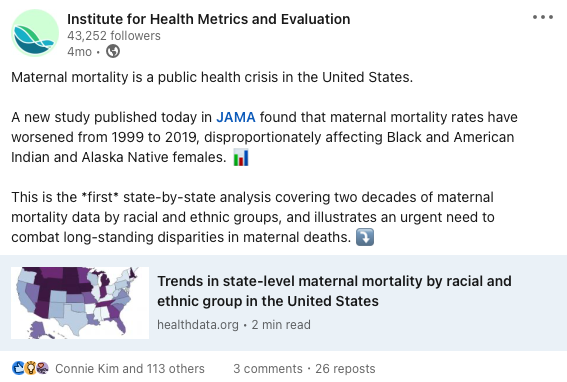
Task: Open Trends in state-level maternal mortality article
Action: coord(334,291)
